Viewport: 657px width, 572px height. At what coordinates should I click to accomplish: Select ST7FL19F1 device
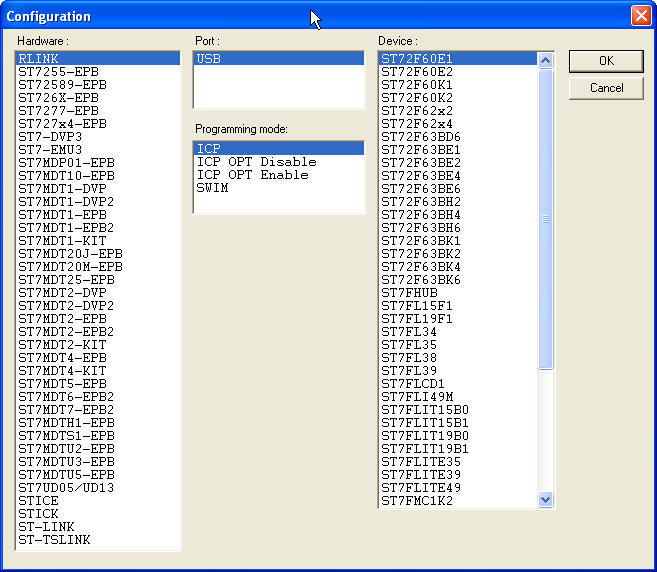tap(458, 318)
